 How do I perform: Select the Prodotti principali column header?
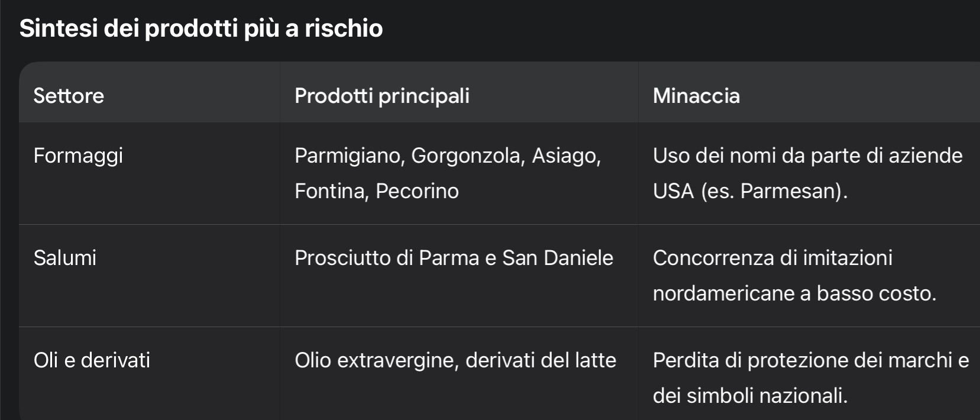381,96
